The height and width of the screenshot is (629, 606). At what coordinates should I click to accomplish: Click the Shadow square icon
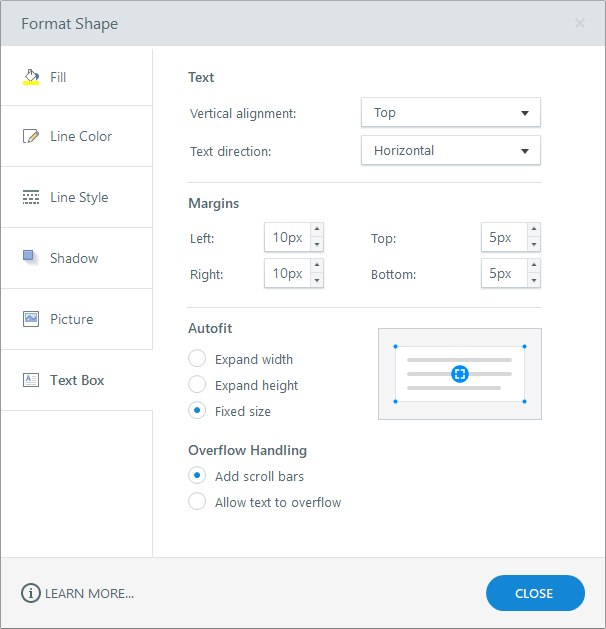31,257
